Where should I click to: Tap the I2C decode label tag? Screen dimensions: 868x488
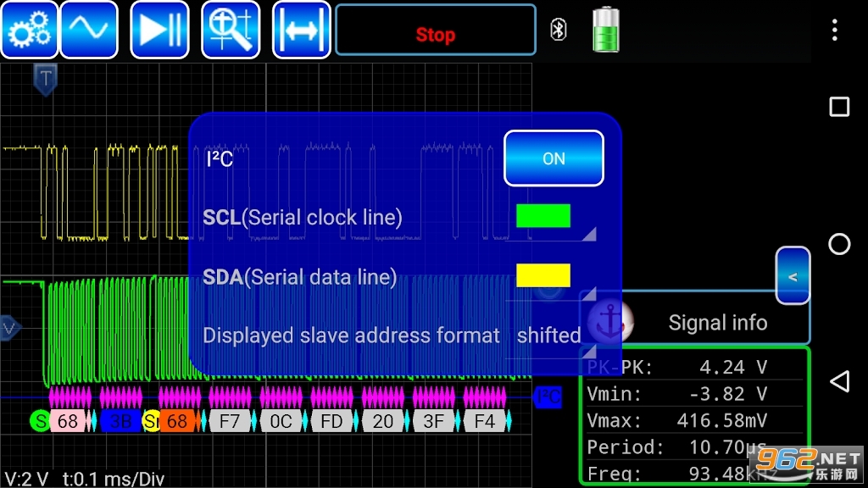coord(549,397)
